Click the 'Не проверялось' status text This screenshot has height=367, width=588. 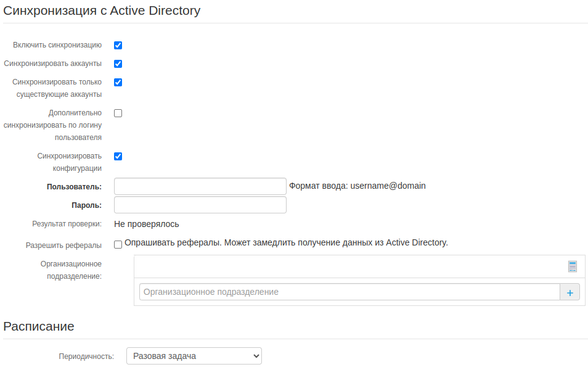(x=145, y=225)
